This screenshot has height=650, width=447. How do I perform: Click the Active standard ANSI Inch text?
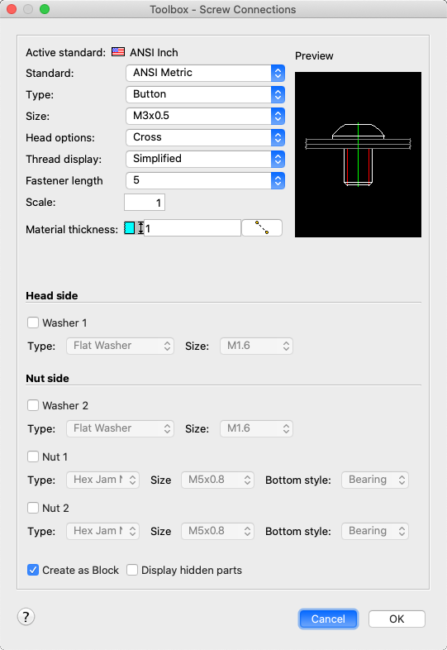click(154, 52)
